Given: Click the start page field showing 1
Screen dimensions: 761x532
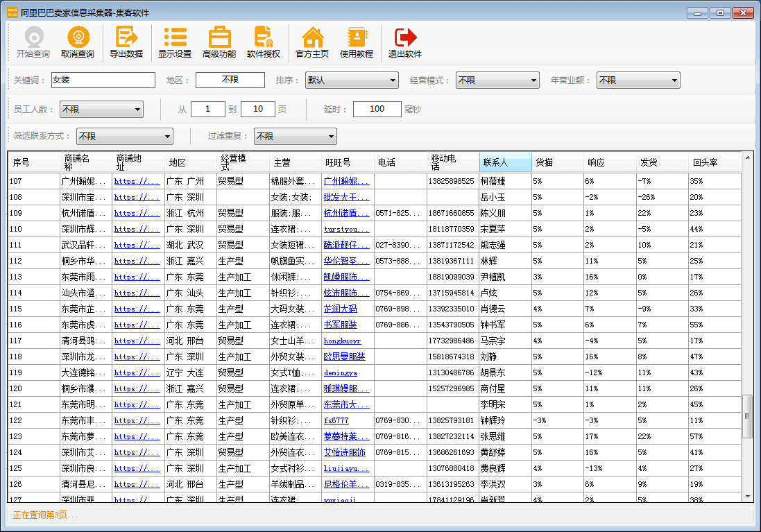Looking at the screenshot, I should [x=208, y=109].
